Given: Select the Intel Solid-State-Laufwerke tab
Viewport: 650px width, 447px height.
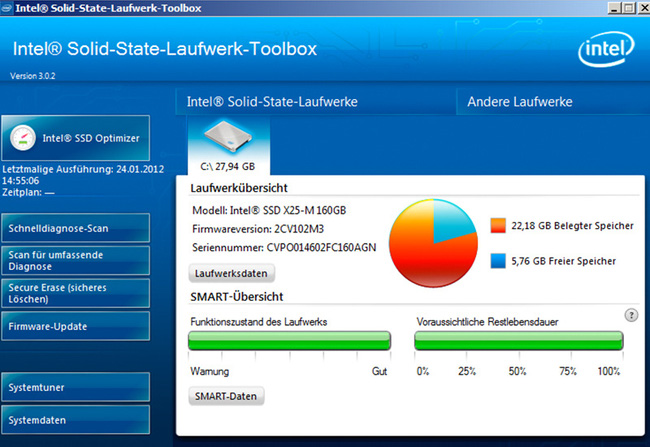Looking at the screenshot, I should tap(272, 102).
